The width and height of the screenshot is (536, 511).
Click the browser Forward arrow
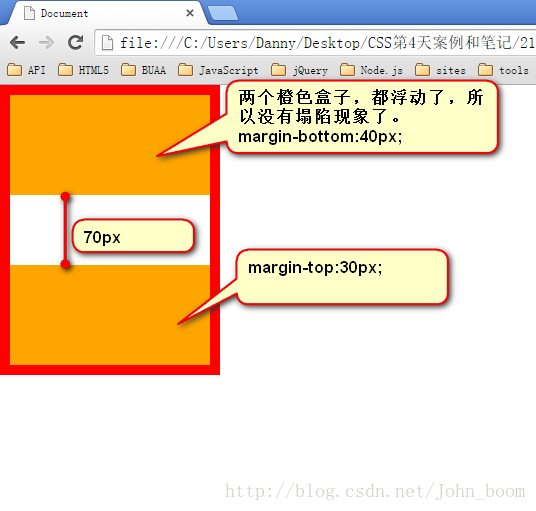tap(46, 43)
